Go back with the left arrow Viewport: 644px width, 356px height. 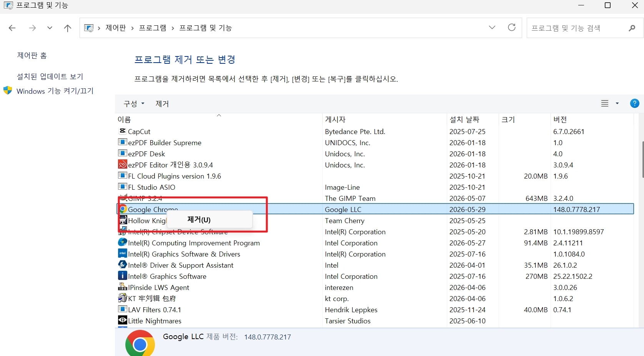(12, 28)
